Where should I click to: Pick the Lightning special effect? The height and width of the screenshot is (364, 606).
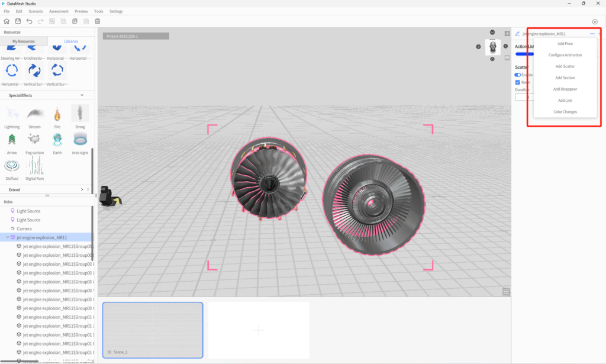tap(12, 117)
